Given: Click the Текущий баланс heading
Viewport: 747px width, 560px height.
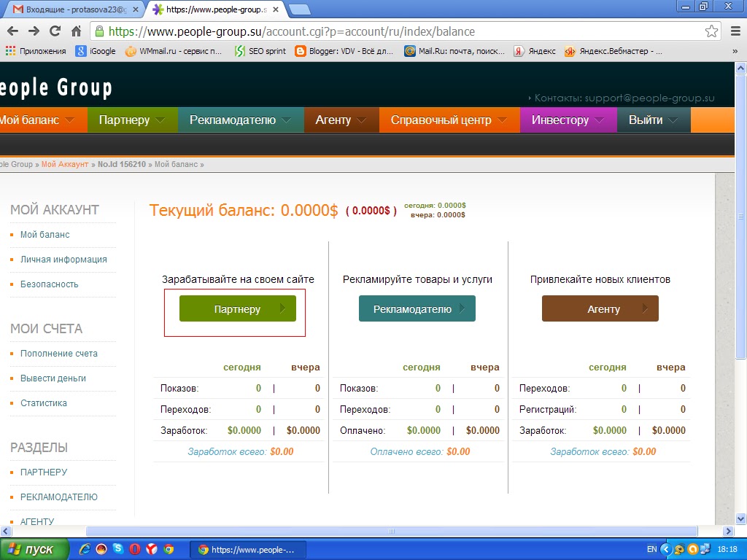Looking at the screenshot, I should pos(244,210).
